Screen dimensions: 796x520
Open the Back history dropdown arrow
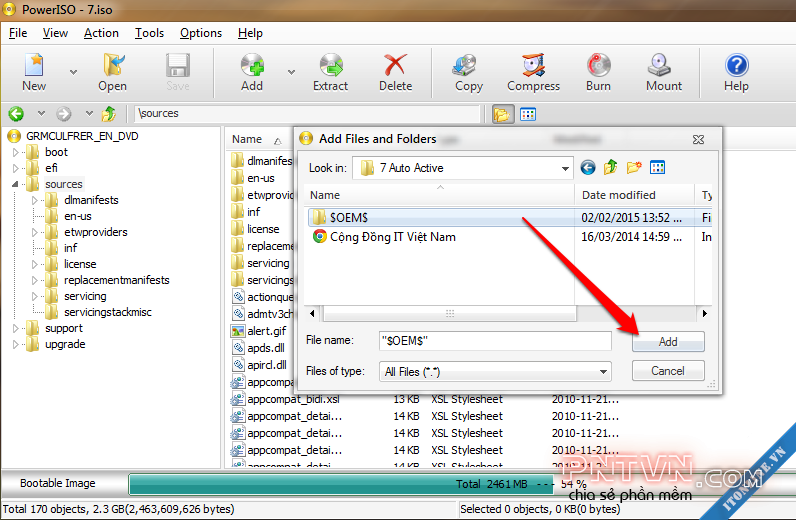tap(41, 113)
